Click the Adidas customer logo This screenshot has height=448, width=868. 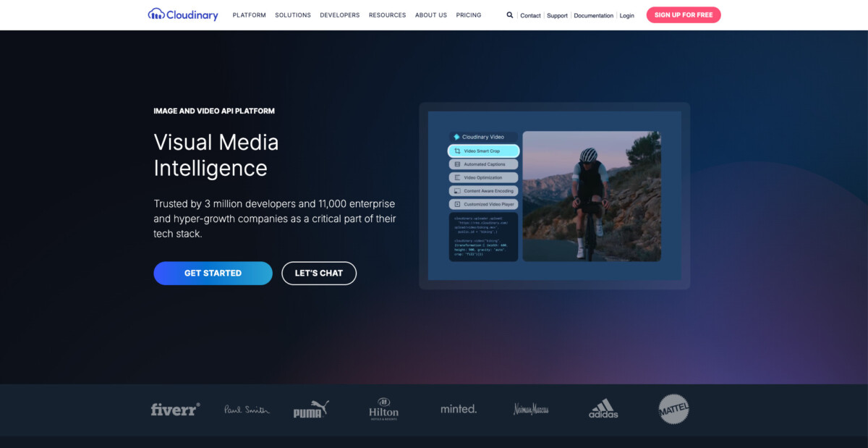603,409
